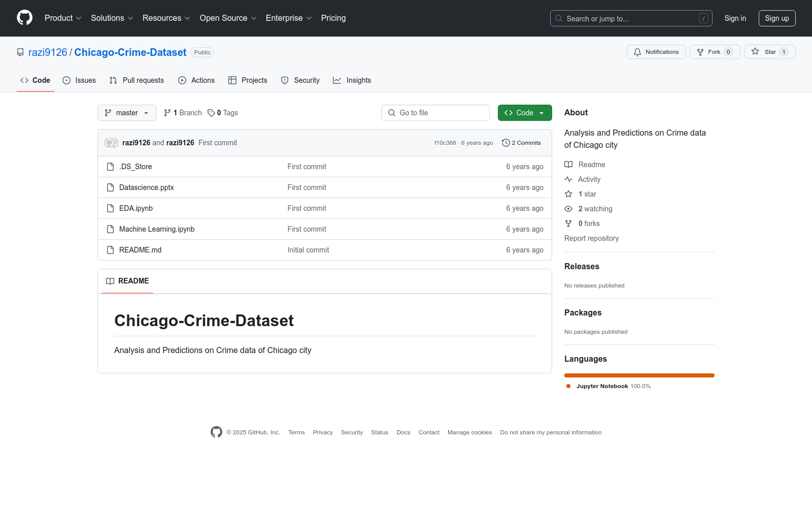Click the fork icon next to 0 forks
Screen dimensions: 812x508
[x=568, y=224]
